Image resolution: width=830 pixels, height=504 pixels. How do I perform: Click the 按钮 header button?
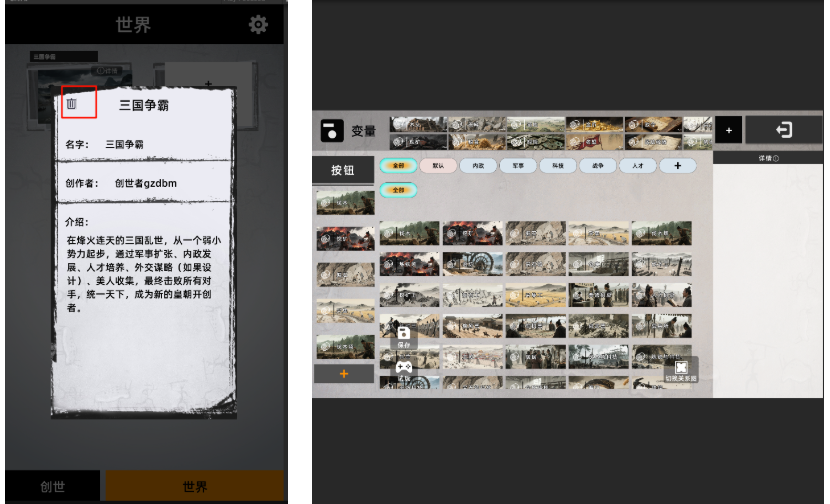click(x=343, y=170)
